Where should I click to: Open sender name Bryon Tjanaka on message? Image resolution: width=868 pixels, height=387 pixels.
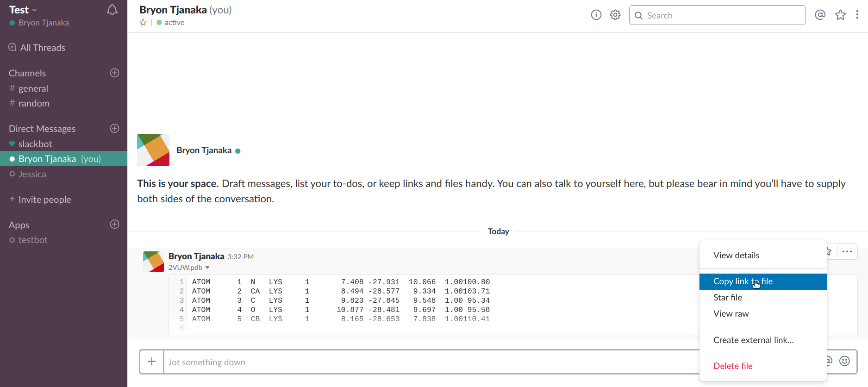tap(196, 256)
